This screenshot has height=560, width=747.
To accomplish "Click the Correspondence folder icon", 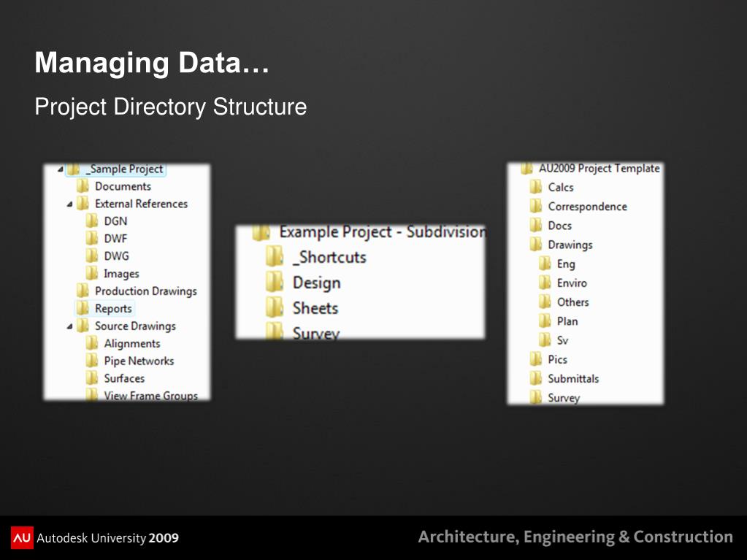I will click(x=536, y=206).
